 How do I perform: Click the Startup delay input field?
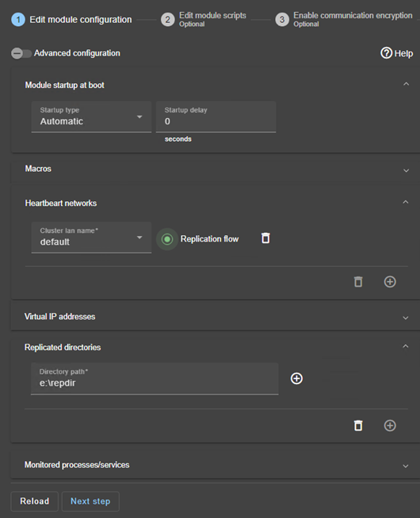[216, 117]
